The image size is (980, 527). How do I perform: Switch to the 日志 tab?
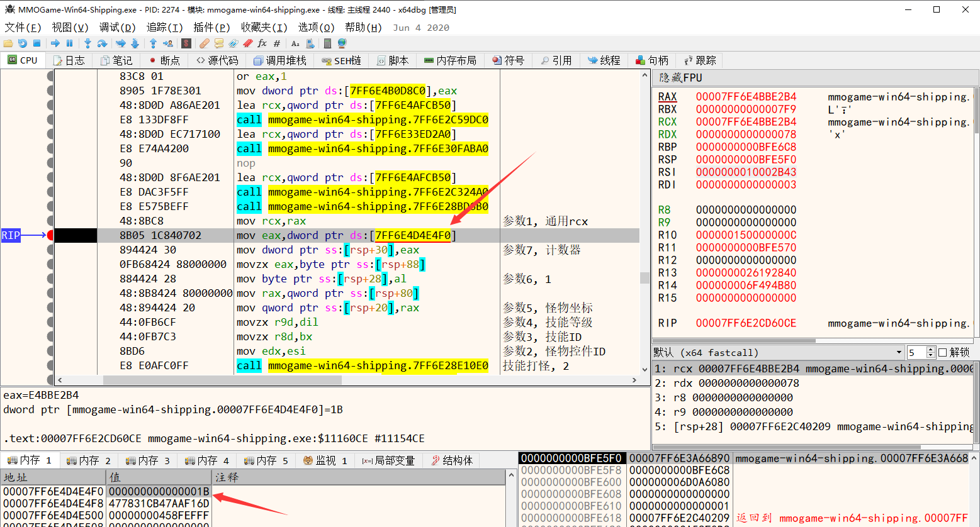[x=69, y=60]
